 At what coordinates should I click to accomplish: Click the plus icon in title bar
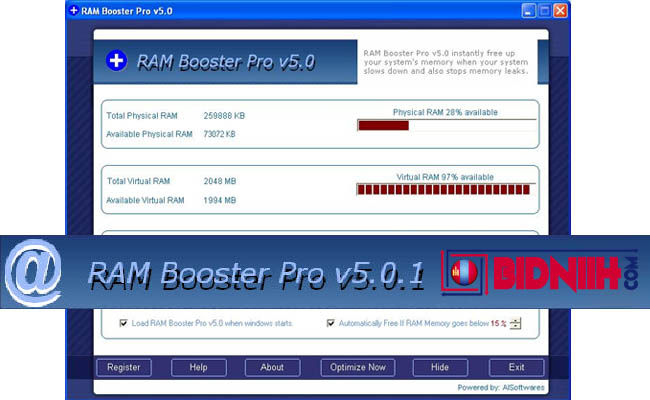pyautogui.click(x=74, y=10)
